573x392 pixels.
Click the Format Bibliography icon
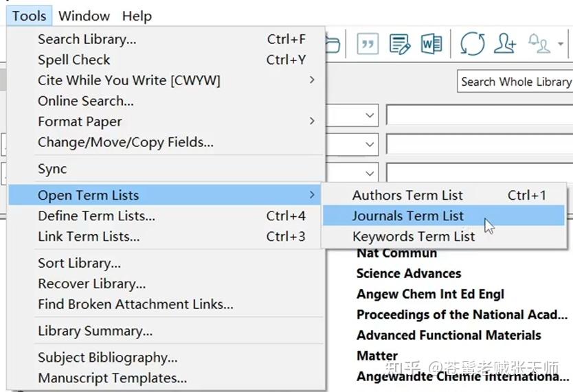click(400, 44)
